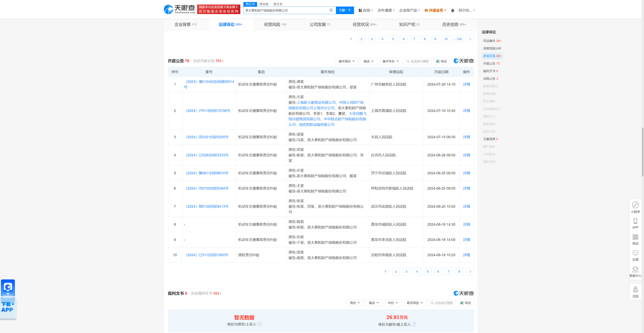Switch to 经营状况 tab
Viewport: 644px width, 333px height.
(364, 24)
